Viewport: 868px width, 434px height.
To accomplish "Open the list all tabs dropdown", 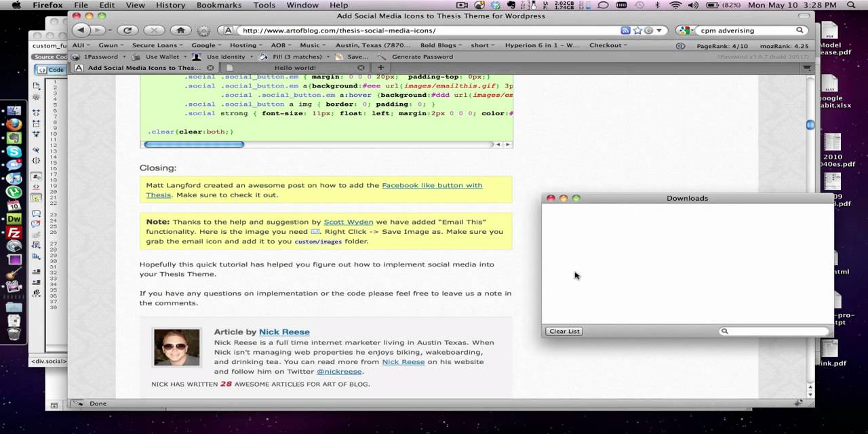I will click(807, 68).
